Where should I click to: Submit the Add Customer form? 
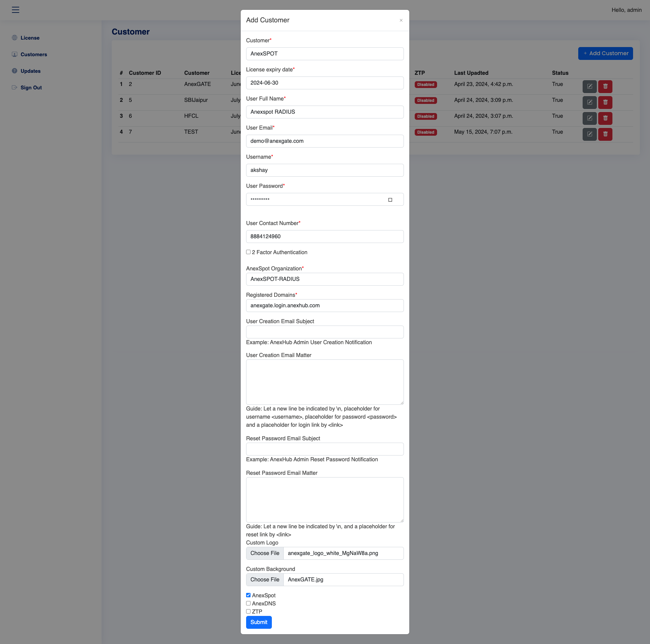[259, 622]
